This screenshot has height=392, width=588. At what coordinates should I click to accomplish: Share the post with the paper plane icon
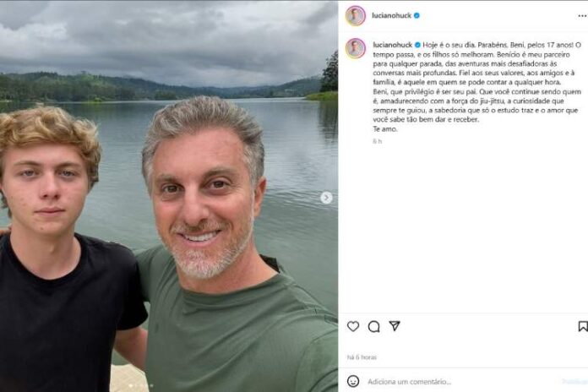[x=395, y=327]
